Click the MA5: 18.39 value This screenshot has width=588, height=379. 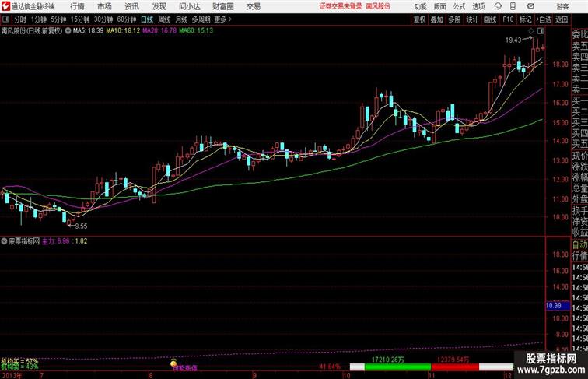(x=88, y=31)
